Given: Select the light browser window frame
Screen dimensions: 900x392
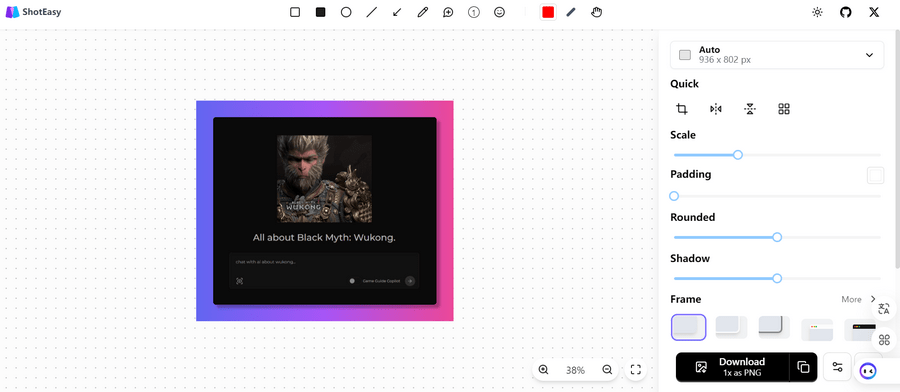Looking at the screenshot, I should click(817, 329).
